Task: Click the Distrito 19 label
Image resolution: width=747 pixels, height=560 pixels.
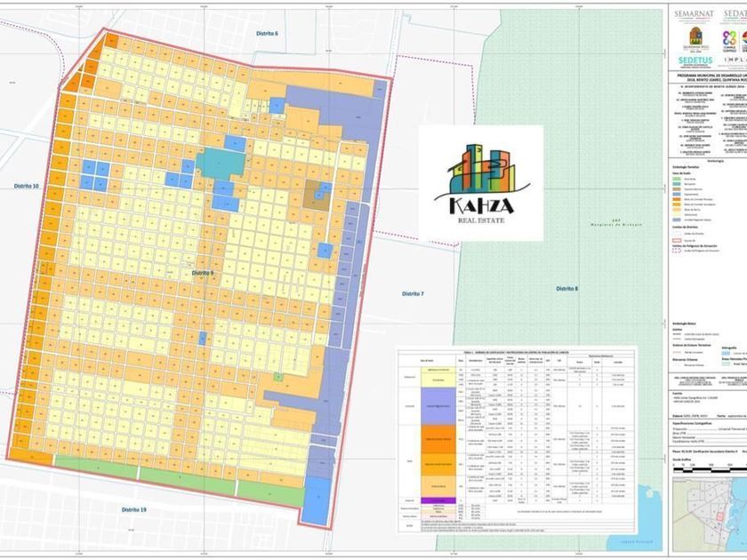Action: (x=130, y=508)
